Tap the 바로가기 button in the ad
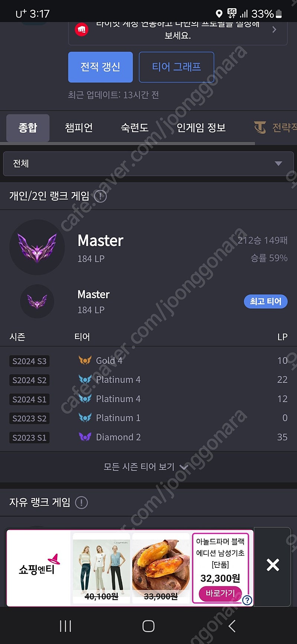The width and height of the screenshot is (297, 644). (221, 593)
